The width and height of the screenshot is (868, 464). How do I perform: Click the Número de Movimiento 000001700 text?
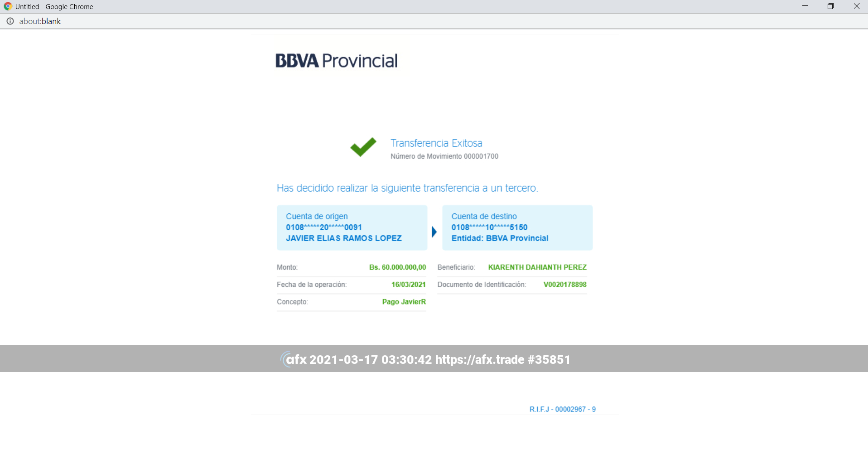(x=444, y=156)
